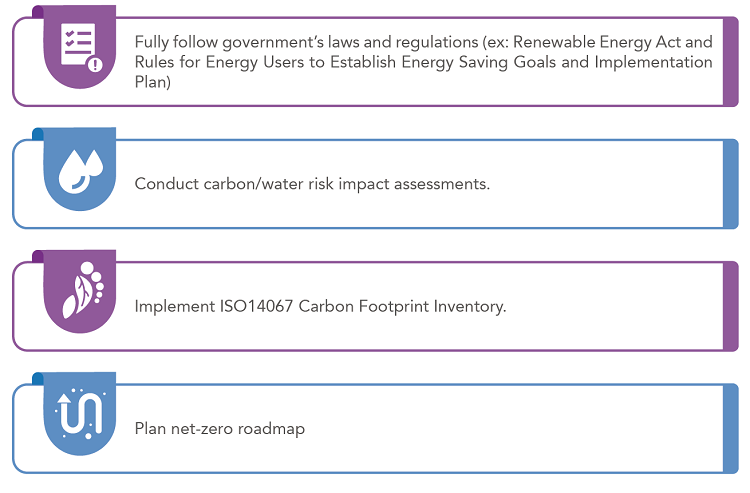
Task: Click dark blue fold tab above roadmap badge
Action: (38, 379)
